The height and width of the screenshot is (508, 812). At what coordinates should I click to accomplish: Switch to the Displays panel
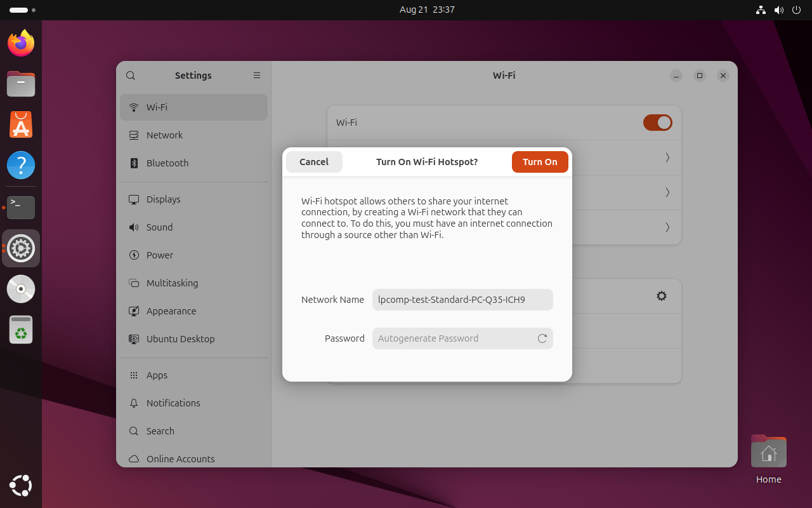[193, 199]
